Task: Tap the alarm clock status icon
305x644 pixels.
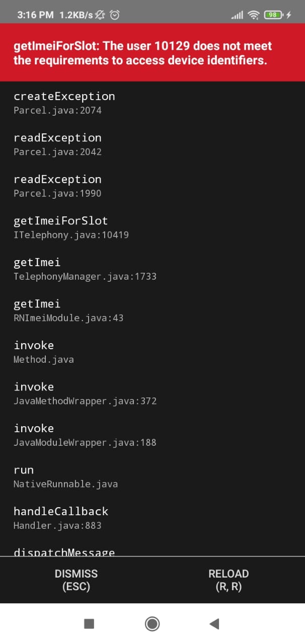Action: tap(115, 15)
